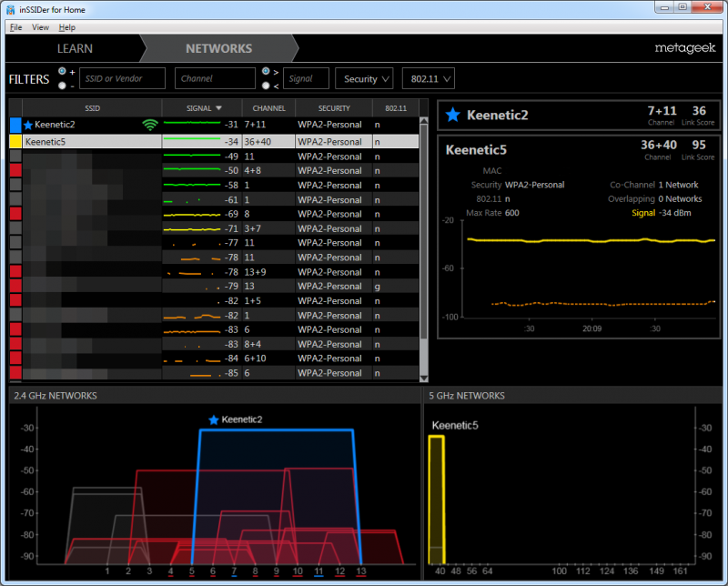Select the '+' include SSID filter radio button
The image size is (728, 586).
(x=62, y=71)
